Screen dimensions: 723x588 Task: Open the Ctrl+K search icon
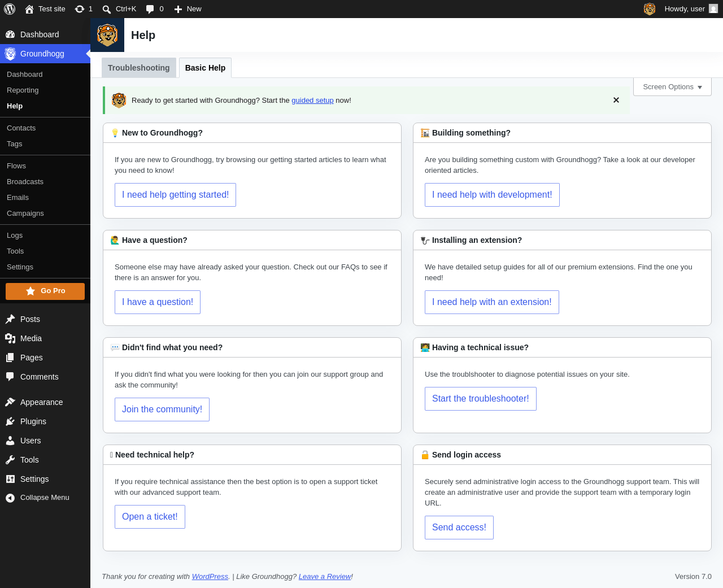click(107, 9)
